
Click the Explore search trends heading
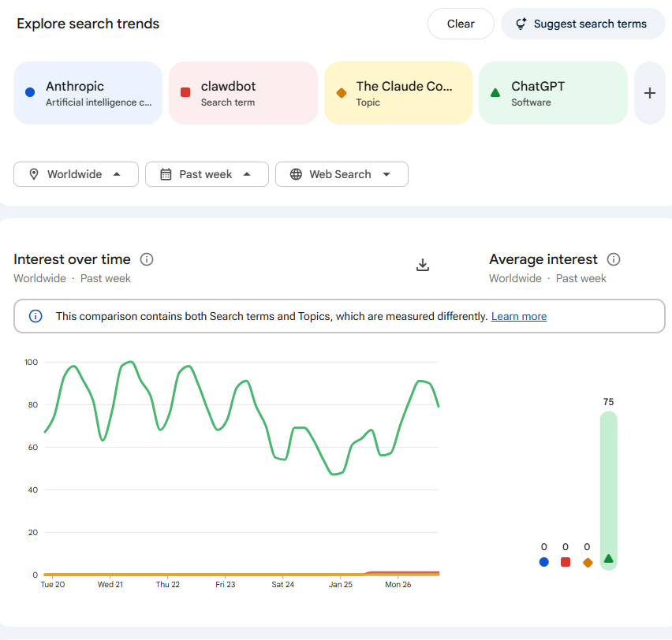(x=88, y=24)
